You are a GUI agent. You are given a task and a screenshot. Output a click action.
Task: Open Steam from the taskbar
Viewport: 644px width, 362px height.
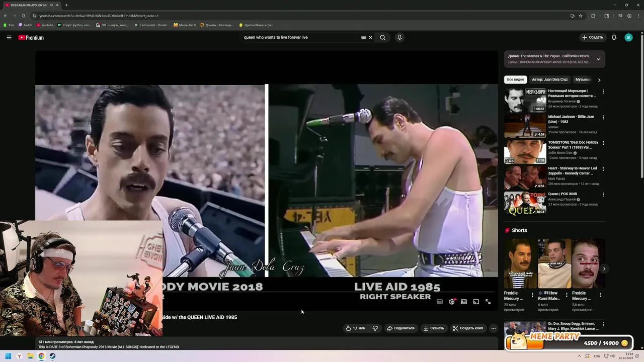point(52,356)
